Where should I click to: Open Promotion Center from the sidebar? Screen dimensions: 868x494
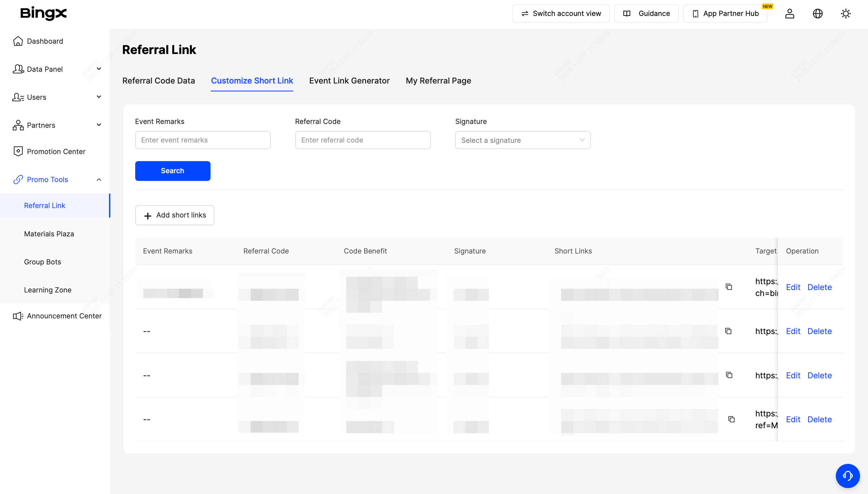pyautogui.click(x=56, y=151)
